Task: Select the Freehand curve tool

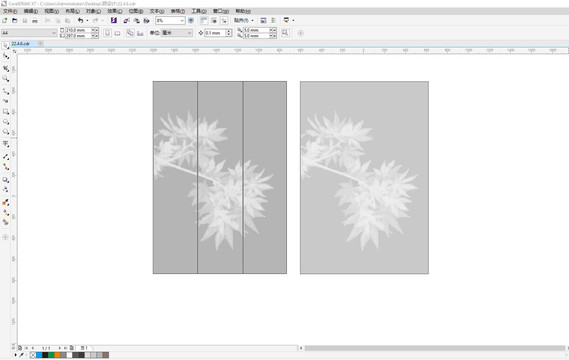Action: tap(5, 91)
